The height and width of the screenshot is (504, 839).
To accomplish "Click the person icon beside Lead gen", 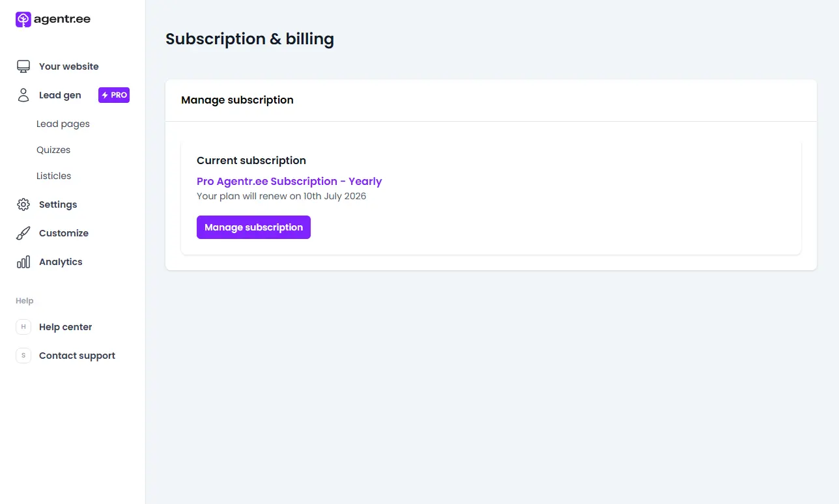I will [23, 95].
